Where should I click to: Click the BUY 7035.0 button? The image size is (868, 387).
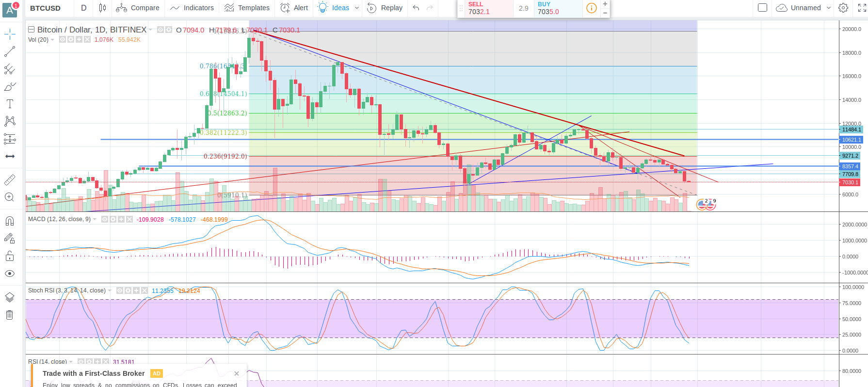click(x=558, y=8)
